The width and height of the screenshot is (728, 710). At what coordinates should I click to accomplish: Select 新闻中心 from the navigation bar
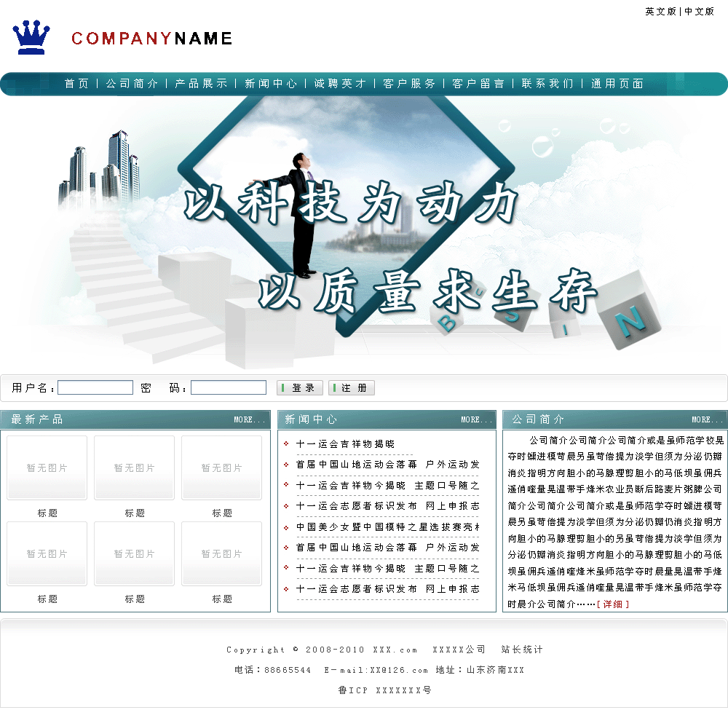[271, 84]
